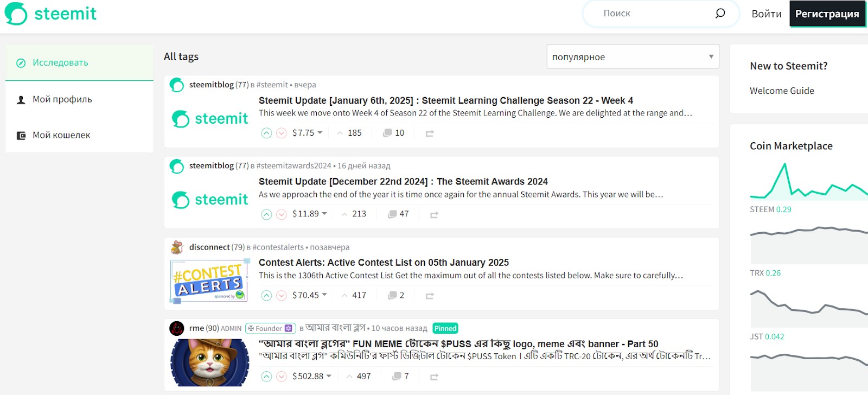The height and width of the screenshot is (395, 868).
Task: Click the disconnect user avatar
Action: [x=177, y=247]
